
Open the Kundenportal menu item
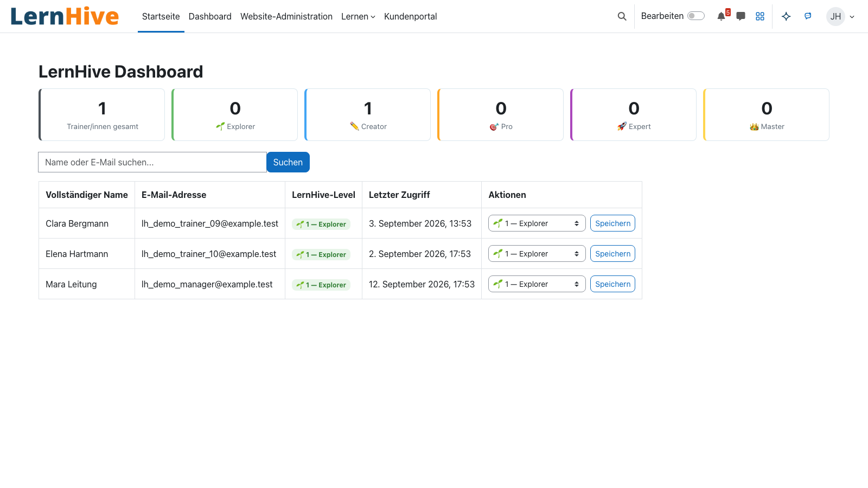click(x=410, y=16)
